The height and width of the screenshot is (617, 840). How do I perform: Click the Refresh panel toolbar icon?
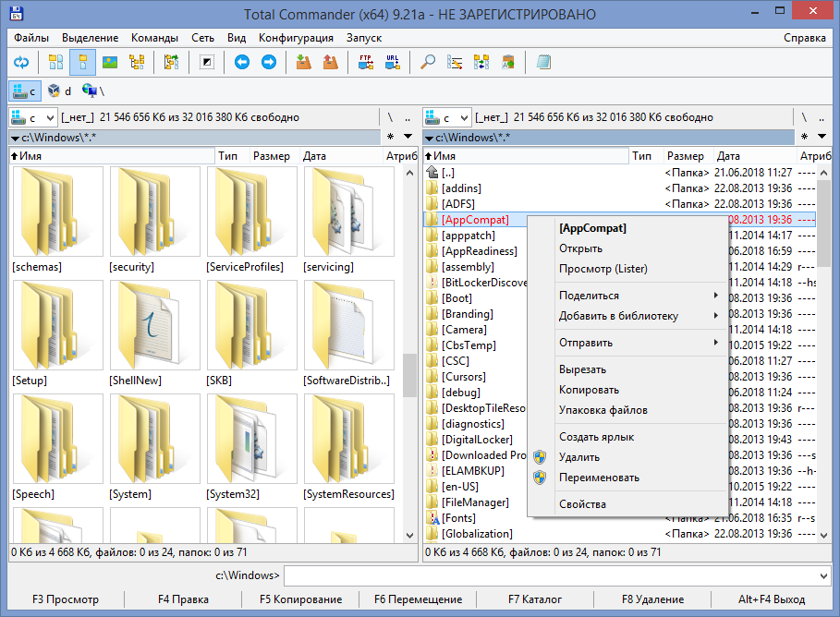21,63
